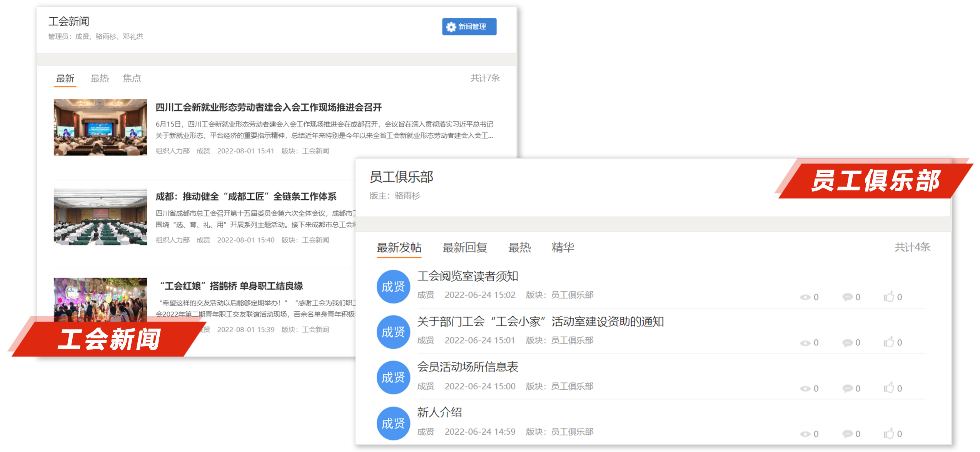980x452 pixels.
Task: Open post 工会阅览室读者须知
Action: [x=467, y=276]
